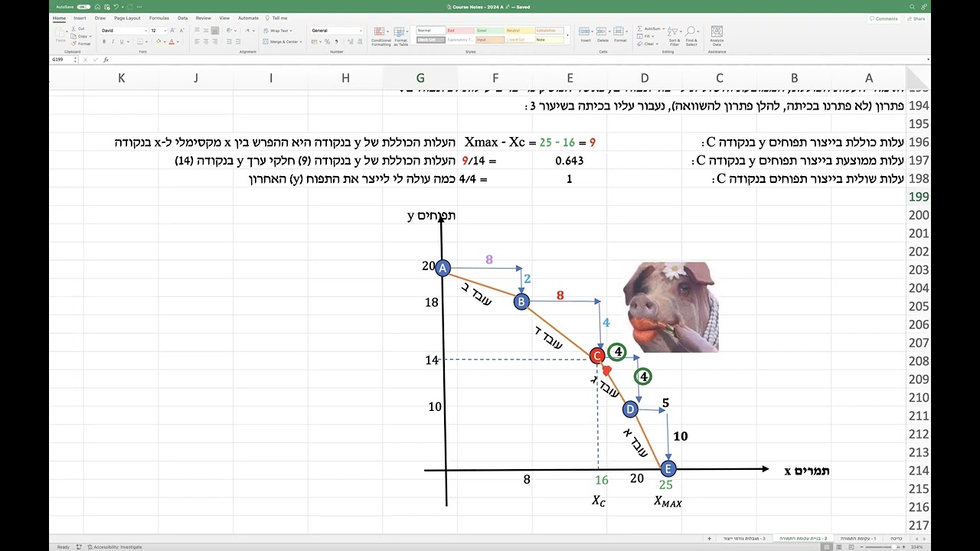The width and height of the screenshot is (980, 551).
Task: Click the fx insert function icon
Action: (x=106, y=60)
